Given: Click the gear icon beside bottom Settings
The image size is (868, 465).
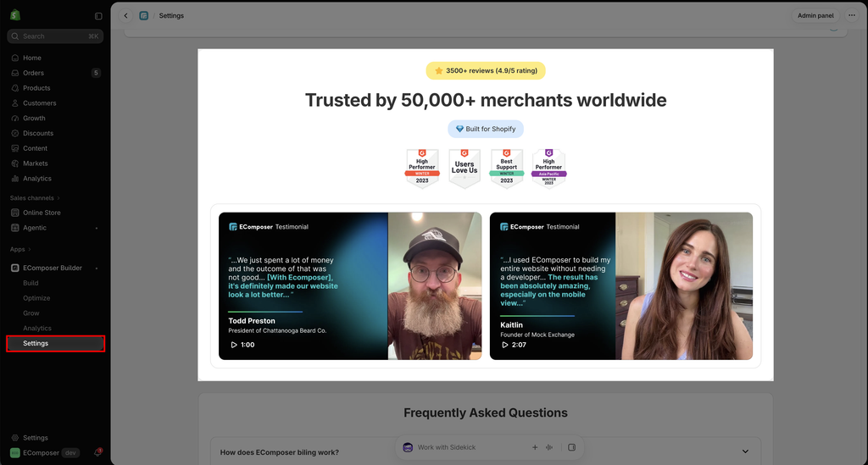Looking at the screenshot, I should pos(15,438).
